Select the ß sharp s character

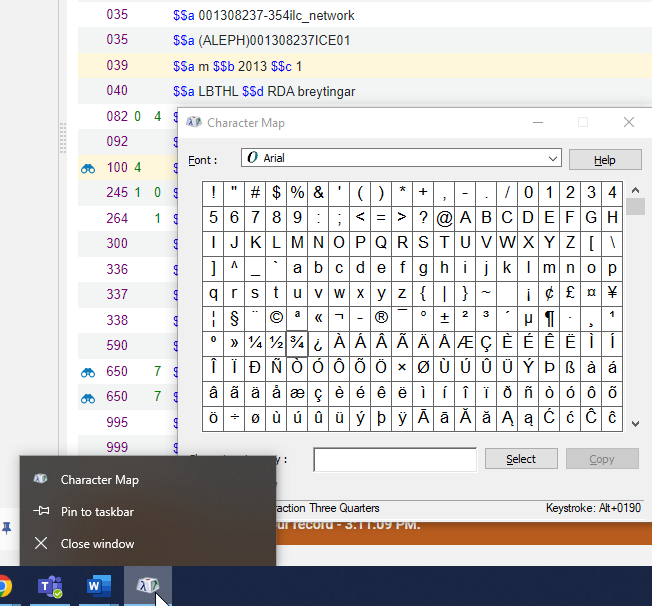click(570, 368)
